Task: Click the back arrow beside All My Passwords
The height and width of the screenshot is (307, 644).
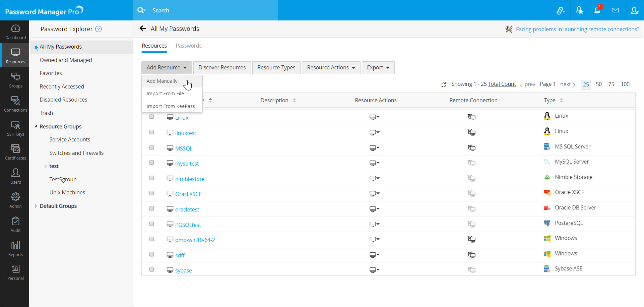Action: (143, 28)
